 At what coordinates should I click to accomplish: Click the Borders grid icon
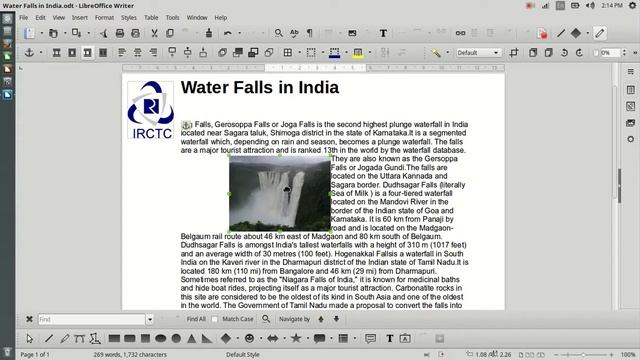pos(288,52)
